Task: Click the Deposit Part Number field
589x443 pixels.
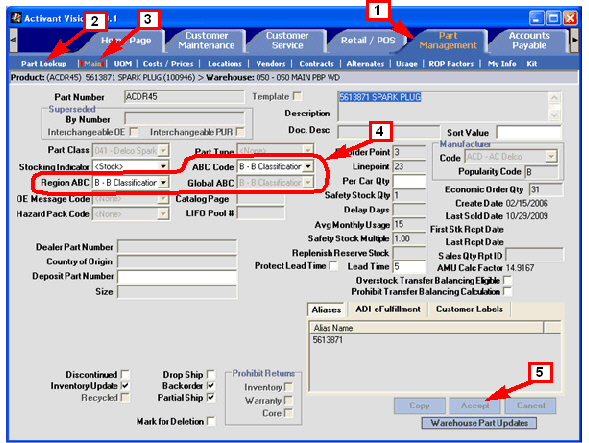Action: coord(177,277)
